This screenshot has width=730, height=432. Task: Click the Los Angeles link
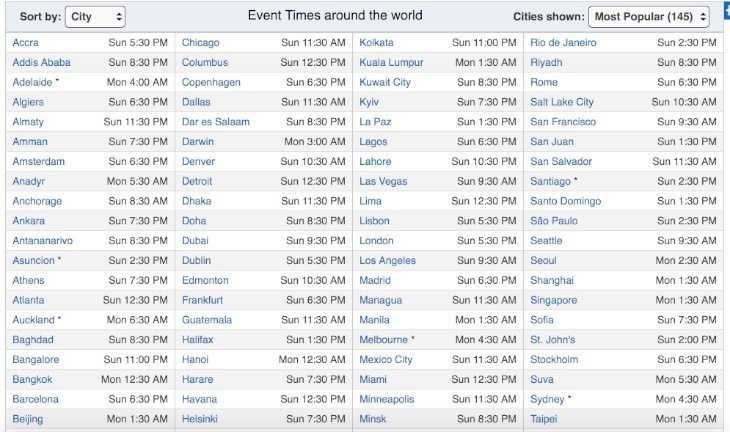click(x=387, y=261)
